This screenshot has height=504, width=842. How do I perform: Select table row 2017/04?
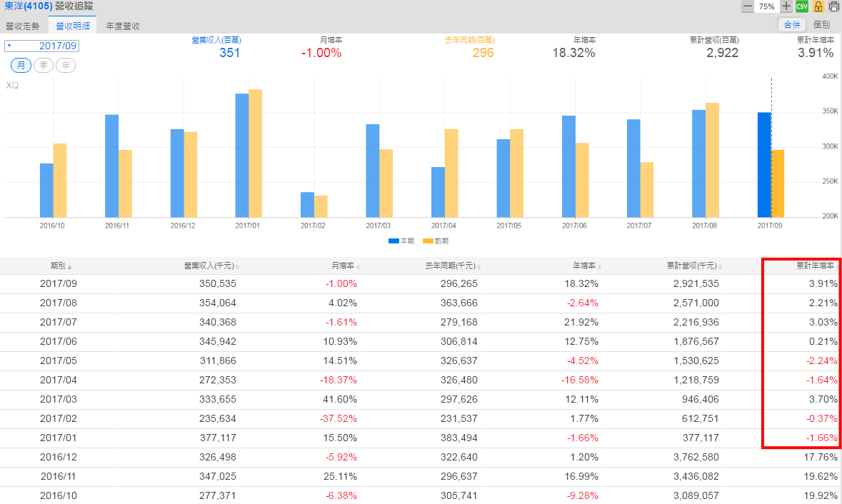[x=421, y=380]
